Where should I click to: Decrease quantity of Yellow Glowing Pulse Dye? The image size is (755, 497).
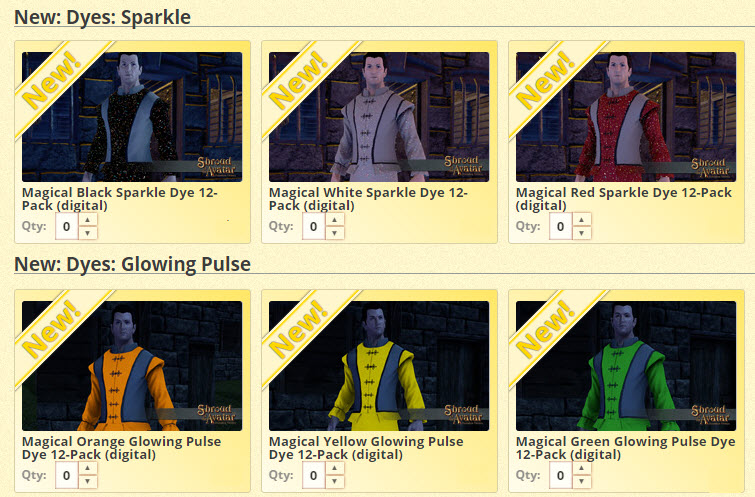335,481
